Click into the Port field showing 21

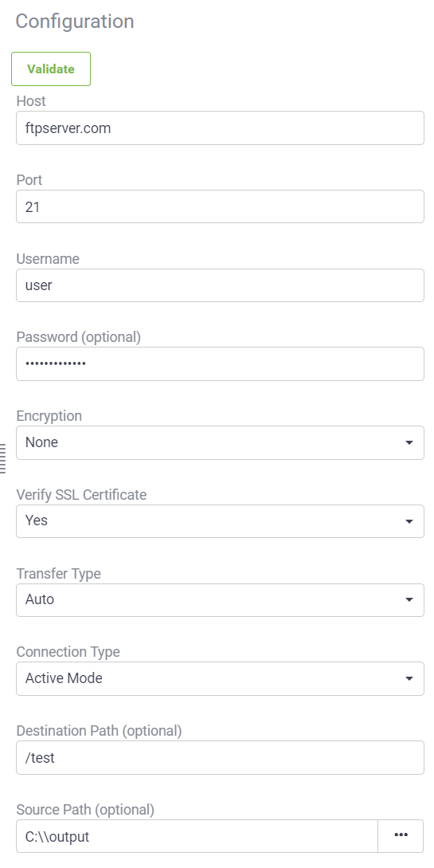[220, 206]
